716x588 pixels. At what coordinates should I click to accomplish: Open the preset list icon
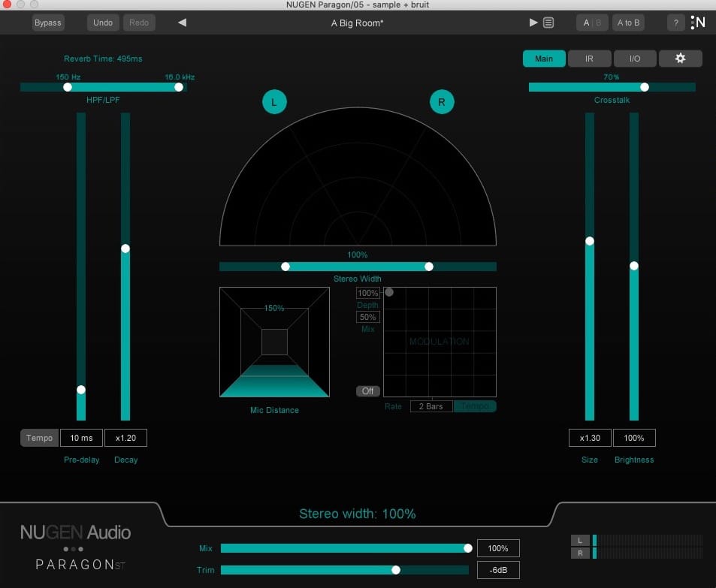[x=548, y=22]
